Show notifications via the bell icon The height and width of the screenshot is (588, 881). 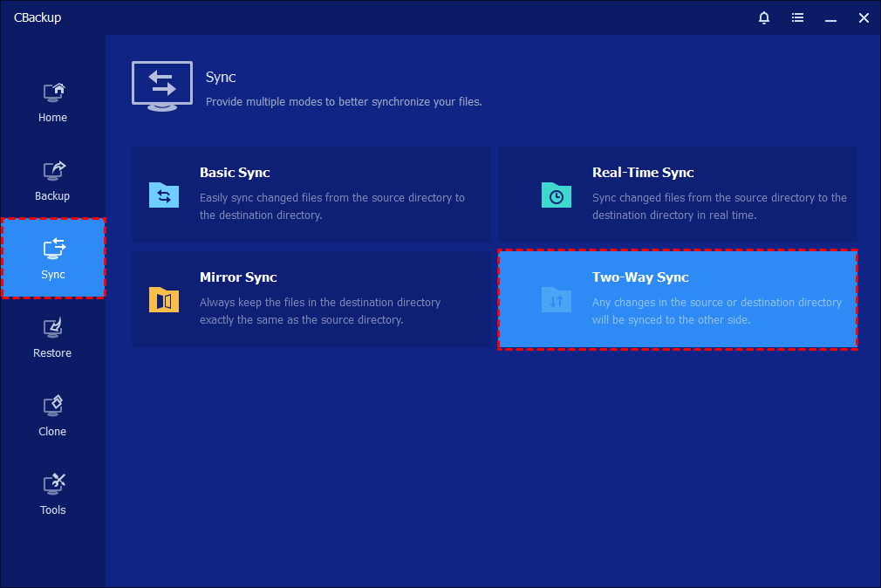764,17
